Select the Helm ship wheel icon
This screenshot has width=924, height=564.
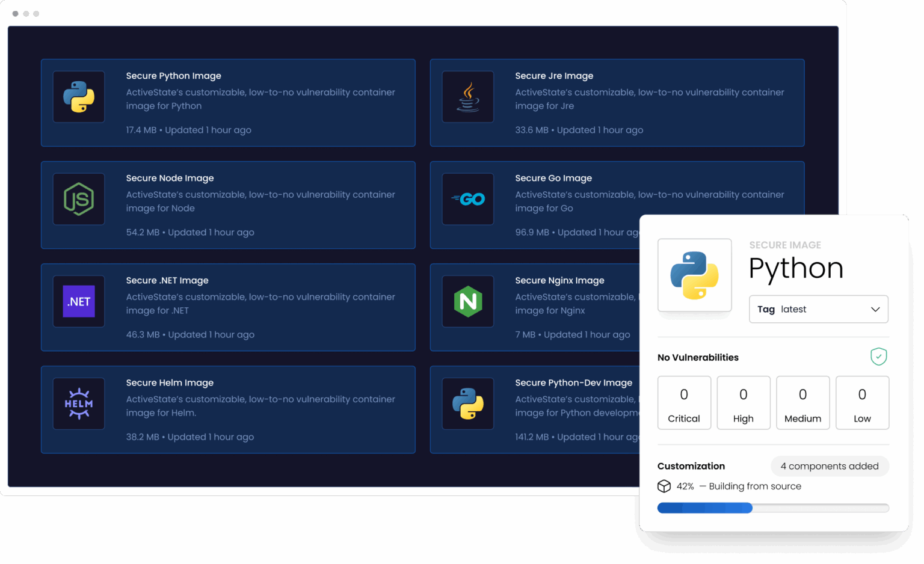pos(79,403)
